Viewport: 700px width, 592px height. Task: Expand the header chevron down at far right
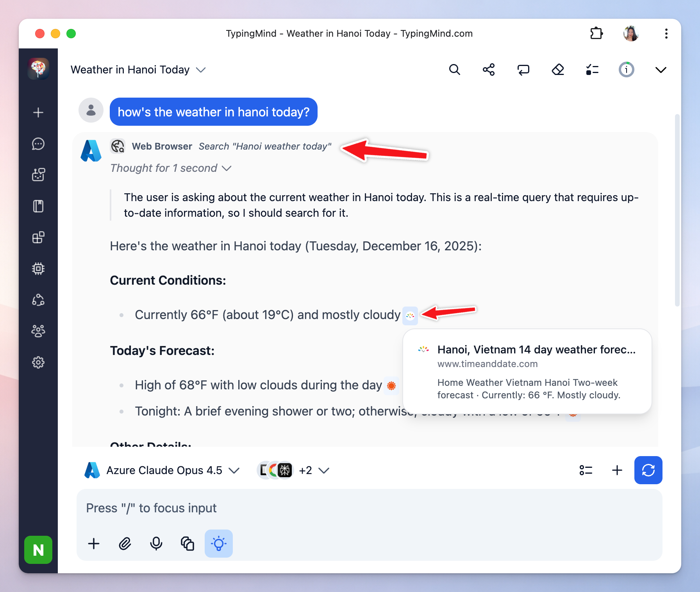click(x=661, y=70)
